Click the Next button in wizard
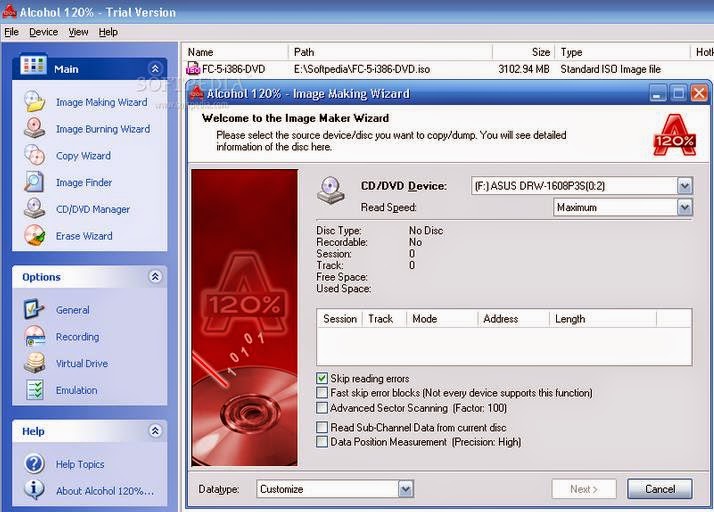This screenshot has height=512, width=714. tap(584, 489)
